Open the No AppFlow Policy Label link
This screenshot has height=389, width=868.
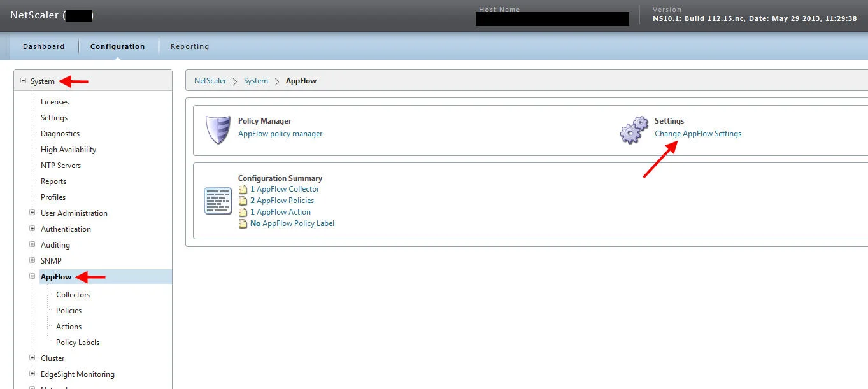[292, 223]
